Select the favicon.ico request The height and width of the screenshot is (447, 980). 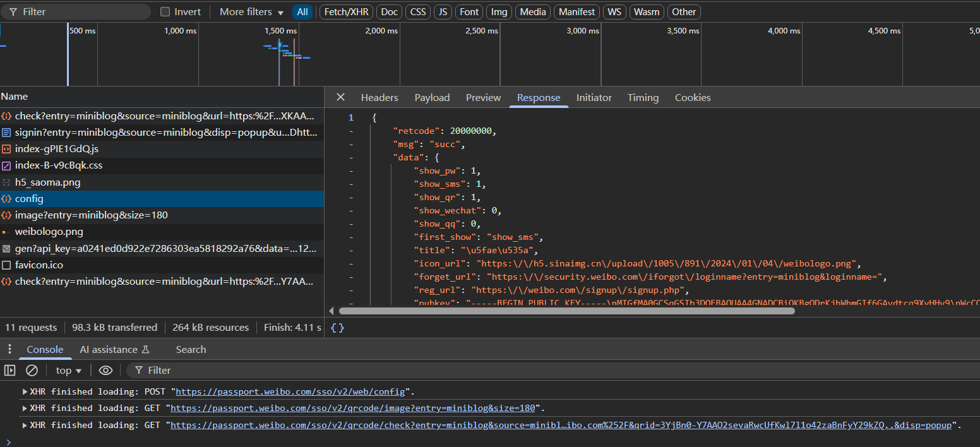[x=39, y=265]
